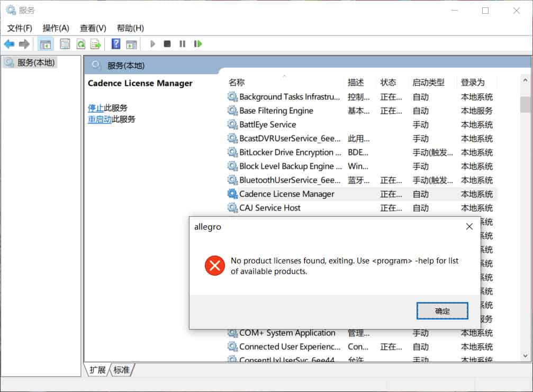Click 确定 button in allegro dialog

pos(442,311)
